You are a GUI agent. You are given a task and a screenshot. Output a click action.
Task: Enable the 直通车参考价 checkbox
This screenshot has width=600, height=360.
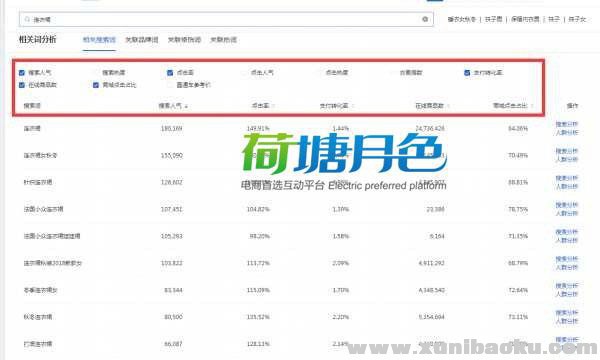(170, 85)
